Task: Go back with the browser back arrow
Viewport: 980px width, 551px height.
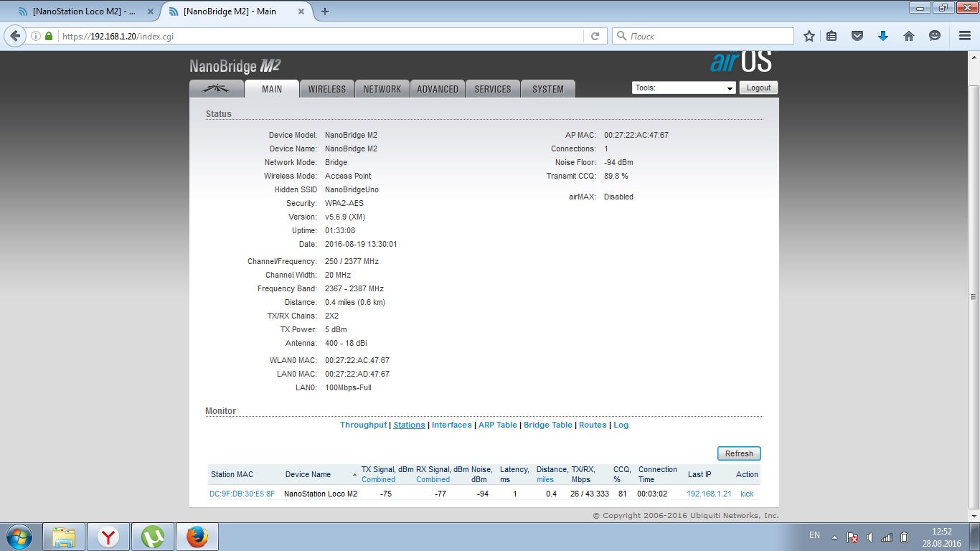Action: (15, 36)
